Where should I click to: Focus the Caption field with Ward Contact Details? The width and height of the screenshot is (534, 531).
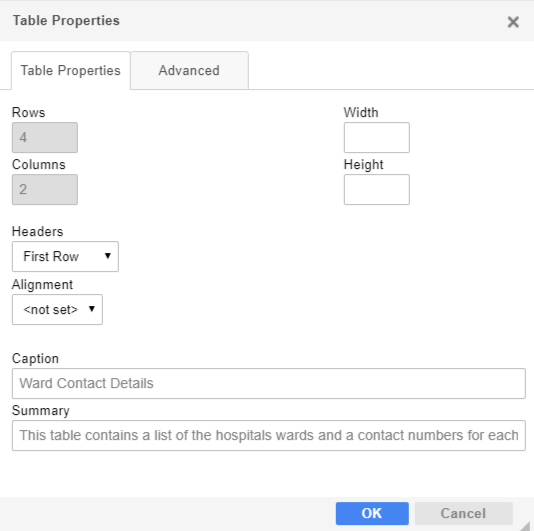[269, 384]
